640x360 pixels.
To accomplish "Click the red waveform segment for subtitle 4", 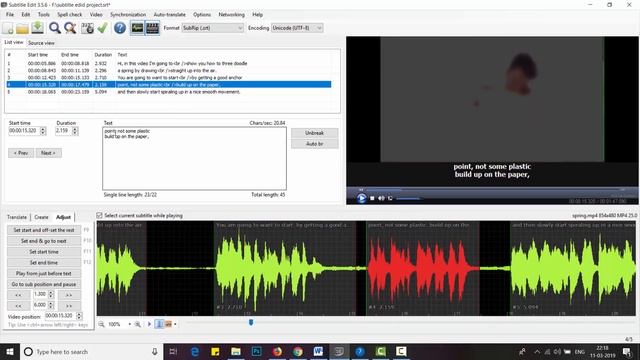I will pos(422,268).
